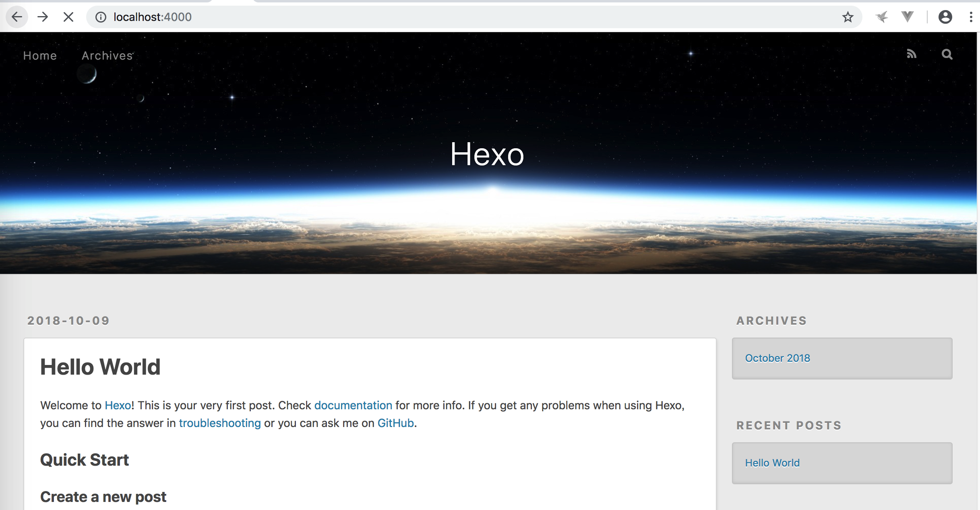
Task: Open the RSS feed icon
Action: point(912,54)
